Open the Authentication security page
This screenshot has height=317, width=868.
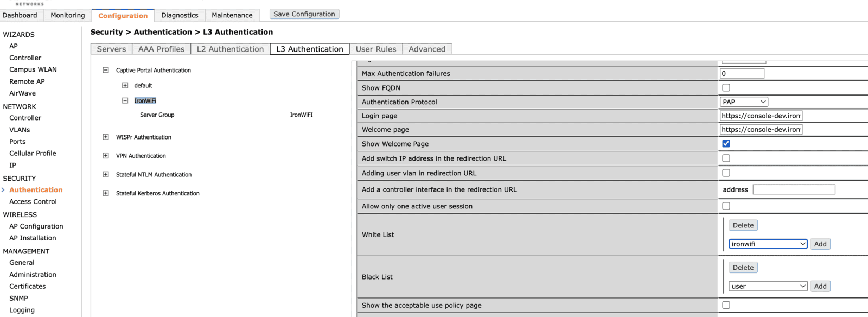point(36,190)
